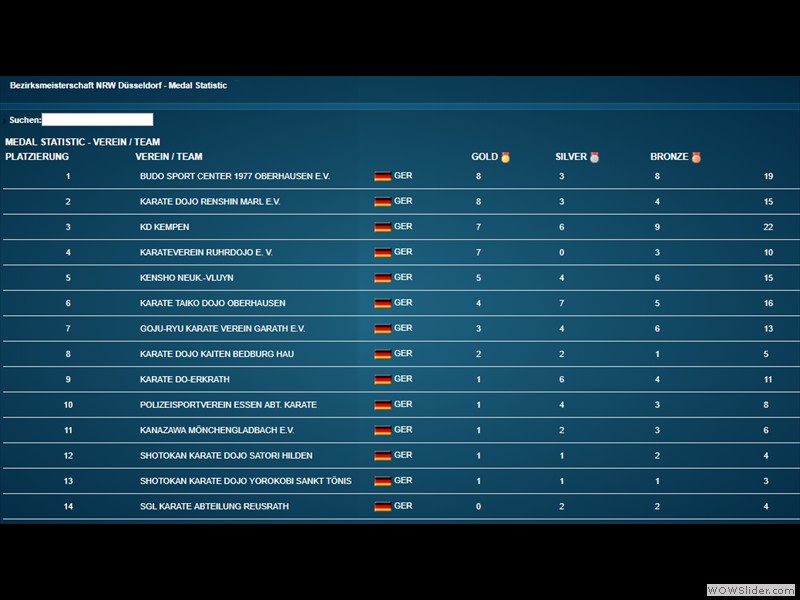The image size is (800, 600).
Task: Click the WOWSlider.com watermark link
Action: (750, 590)
